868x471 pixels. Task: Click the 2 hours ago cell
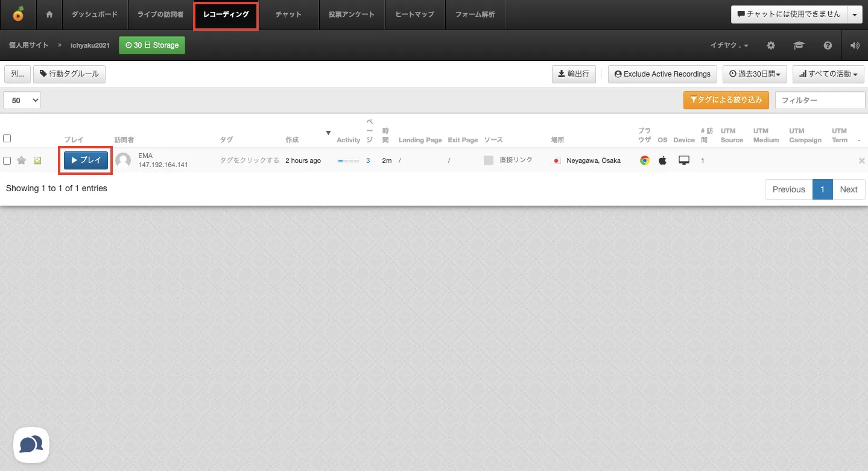[303, 160]
